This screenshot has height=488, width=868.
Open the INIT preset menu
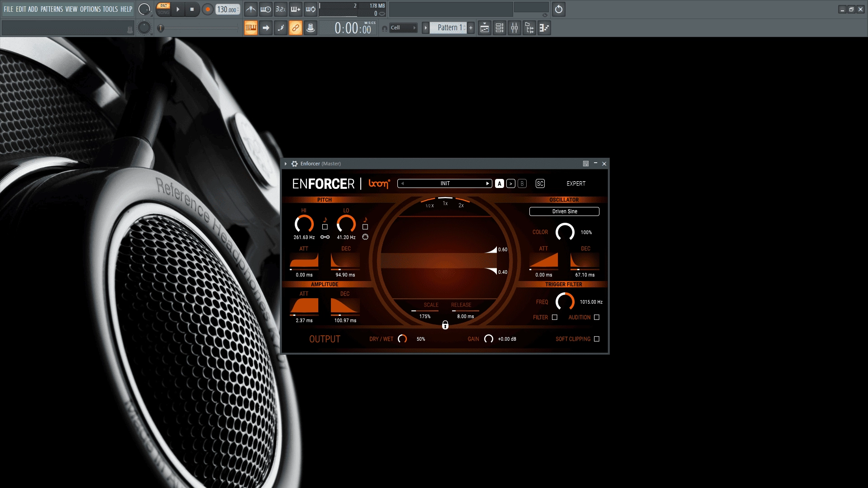[x=445, y=183]
